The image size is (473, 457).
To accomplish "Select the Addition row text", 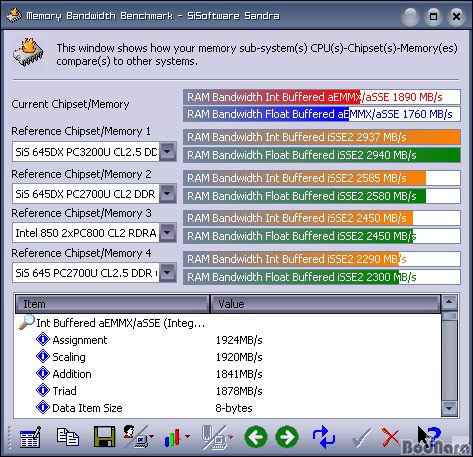I will (x=72, y=374).
